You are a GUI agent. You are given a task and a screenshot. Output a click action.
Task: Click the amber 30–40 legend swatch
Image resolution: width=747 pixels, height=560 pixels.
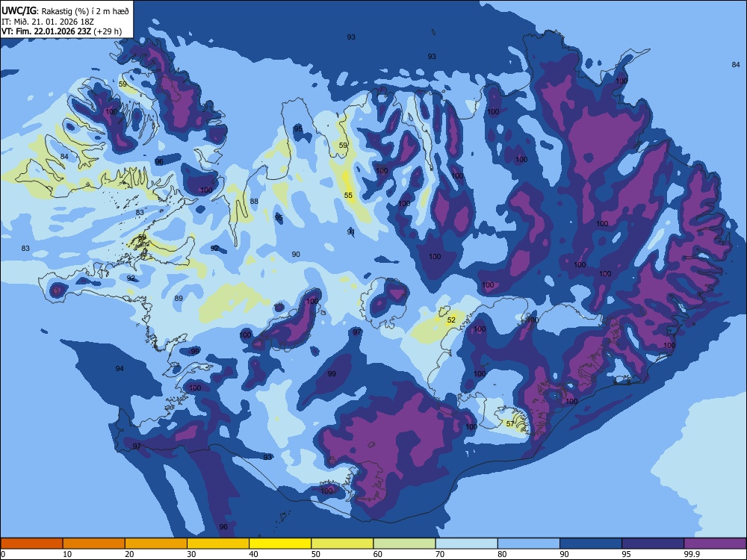(x=218, y=544)
